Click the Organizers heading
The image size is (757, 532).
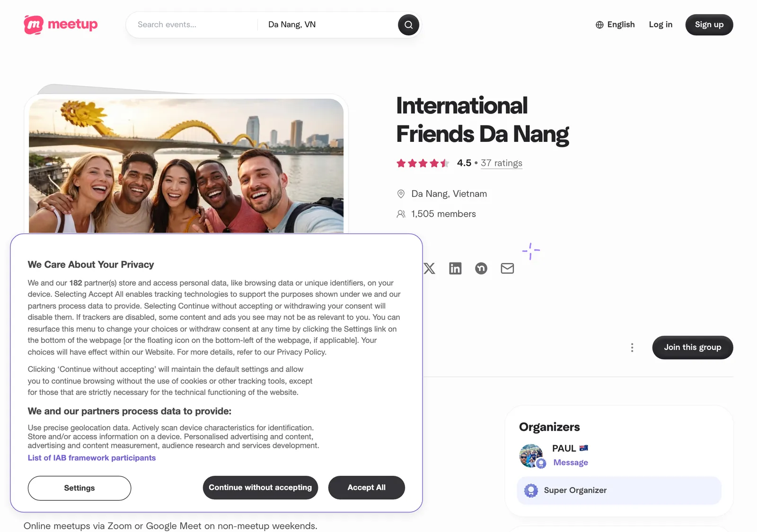[549, 427]
